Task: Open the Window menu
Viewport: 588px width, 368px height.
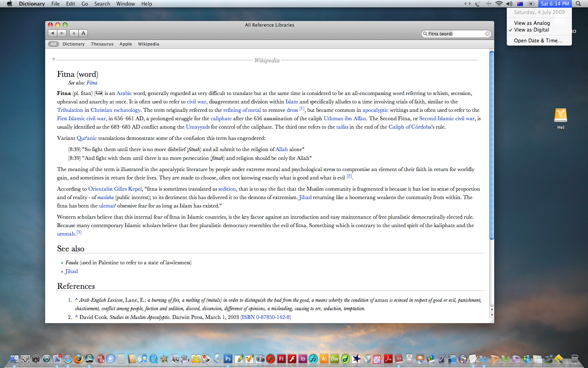Action: click(x=126, y=4)
